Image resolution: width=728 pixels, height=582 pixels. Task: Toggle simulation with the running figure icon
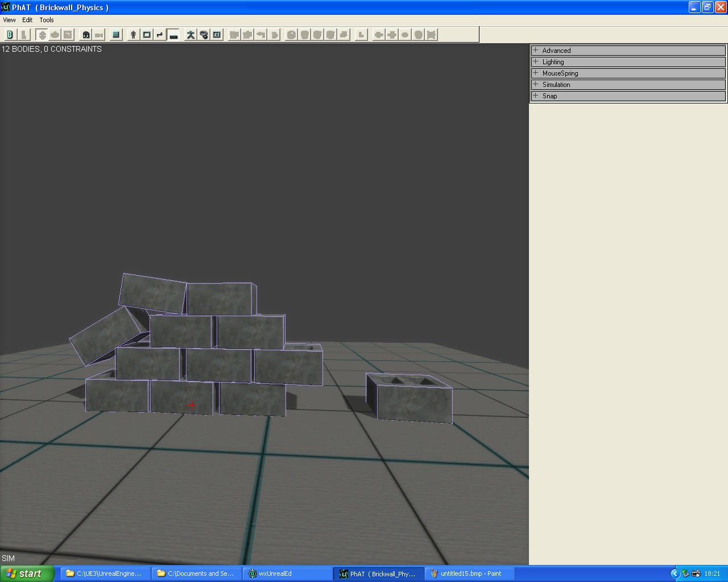point(191,35)
